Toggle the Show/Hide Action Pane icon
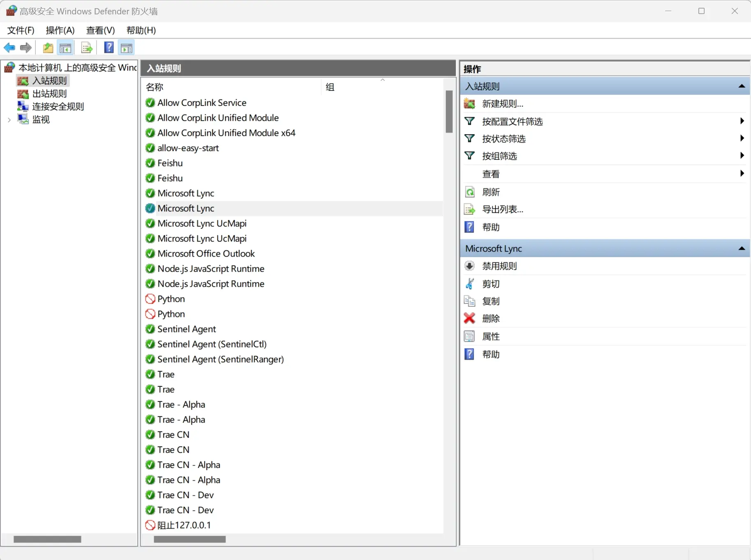This screenshot has width=751, height=560. point(127,48)
